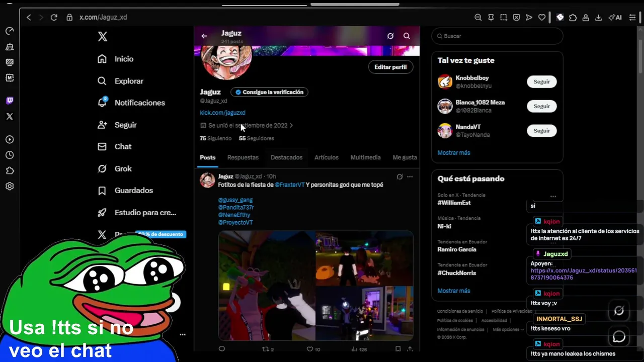The width and height of the screenshot is (644, 362).
Task: Open the X panel icon in browser sidebar
Action: [x=10, y=116]
